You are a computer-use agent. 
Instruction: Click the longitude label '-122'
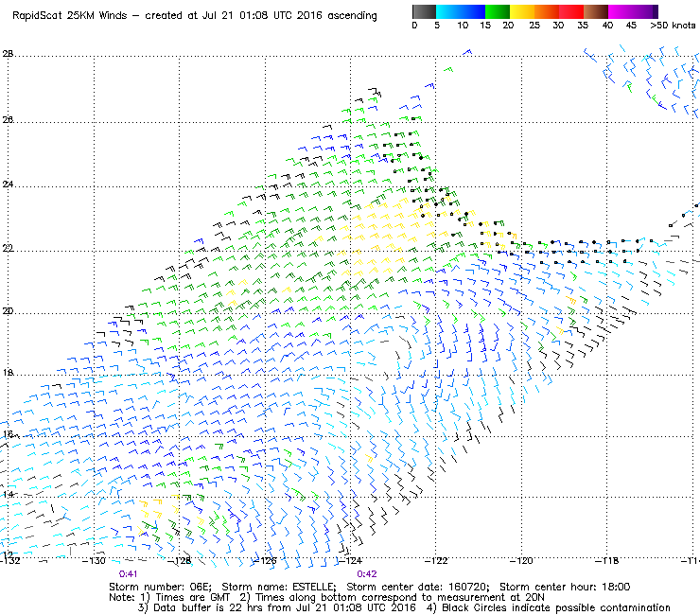point(436,561)
